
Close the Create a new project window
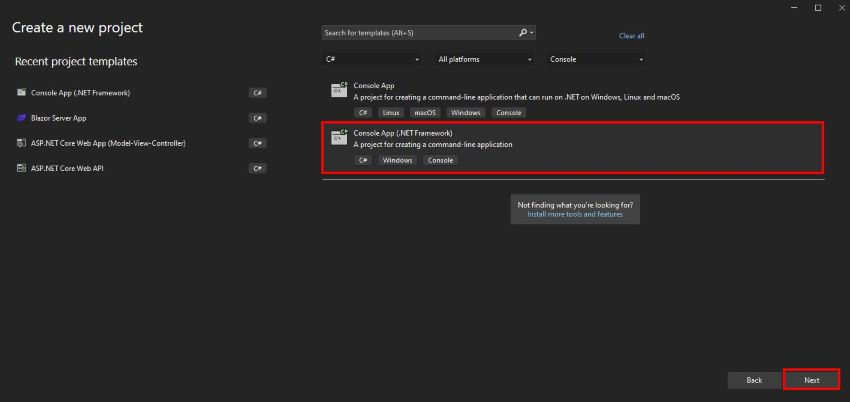(x=841, y=8)
